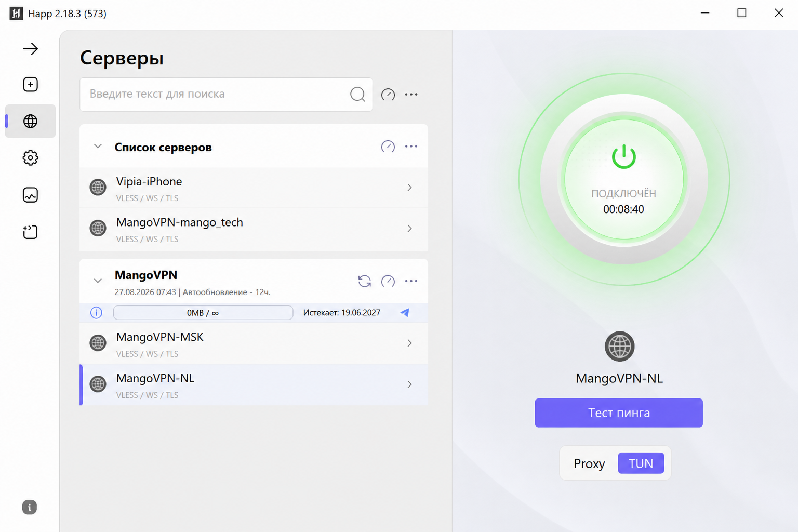Maximize the Happ window
Screen dimensions: 798x532
coord(742,13)
